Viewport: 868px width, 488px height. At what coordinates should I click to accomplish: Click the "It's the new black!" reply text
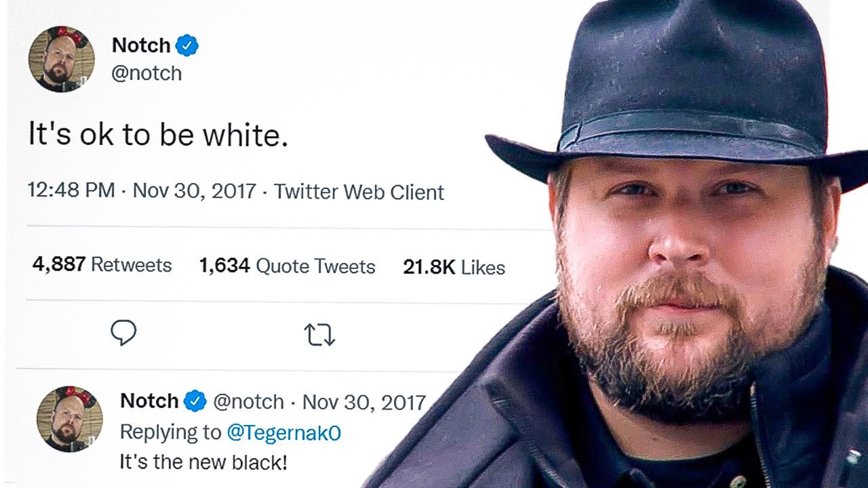pos(203,463)
